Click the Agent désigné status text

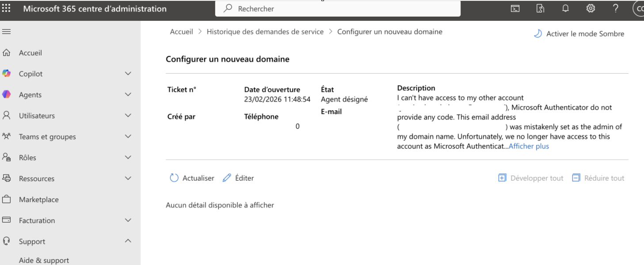pyautogui.click(x=344, y=99)
